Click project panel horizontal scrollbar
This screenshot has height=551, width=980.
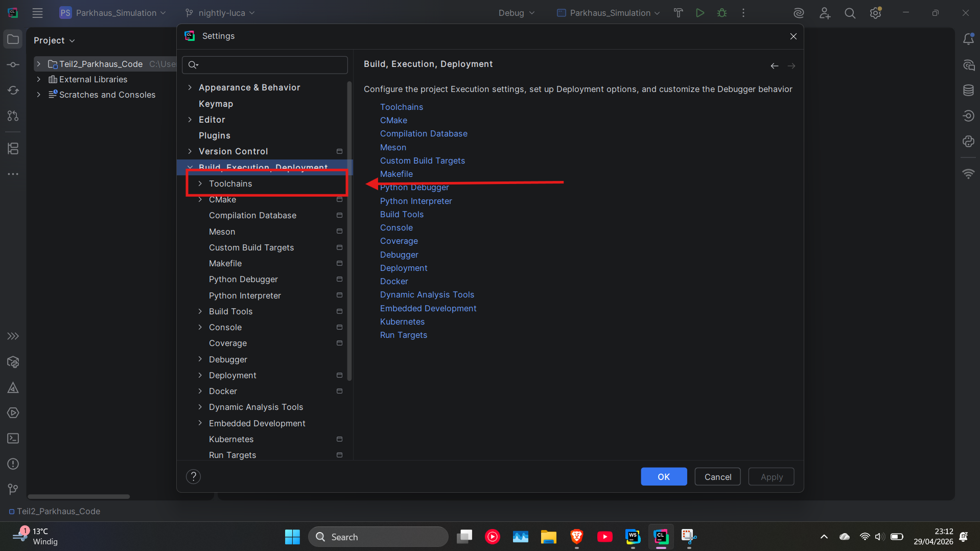click(79, 496)
